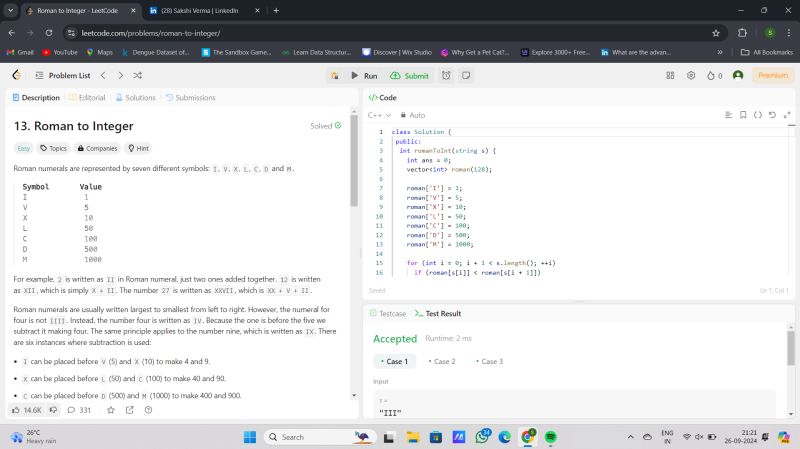800x449 pixels.
Task: Click the description panel scrollbar thumb
Action: click(354, 163)
